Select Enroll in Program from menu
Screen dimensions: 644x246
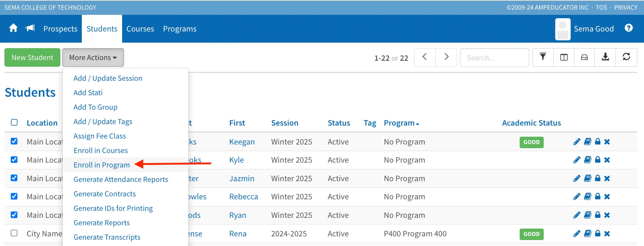click(102, 165)
